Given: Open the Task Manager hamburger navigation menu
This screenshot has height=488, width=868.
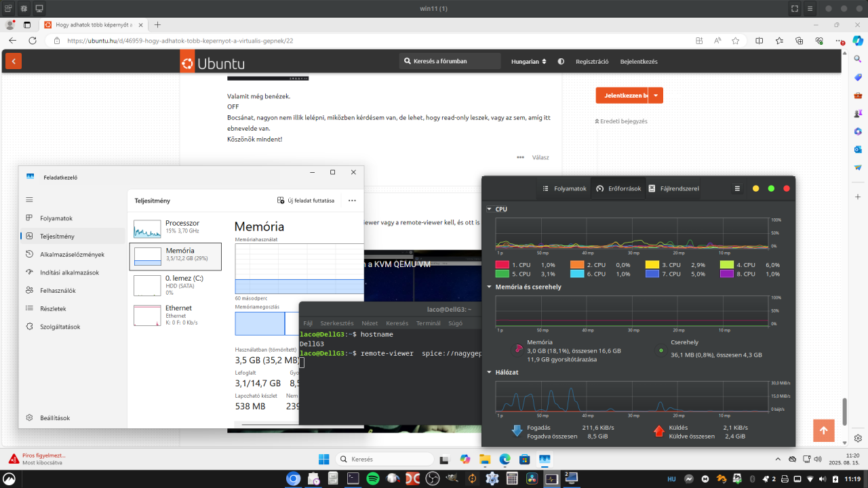Looking at the screenshot, I should [x=29, y=200].
